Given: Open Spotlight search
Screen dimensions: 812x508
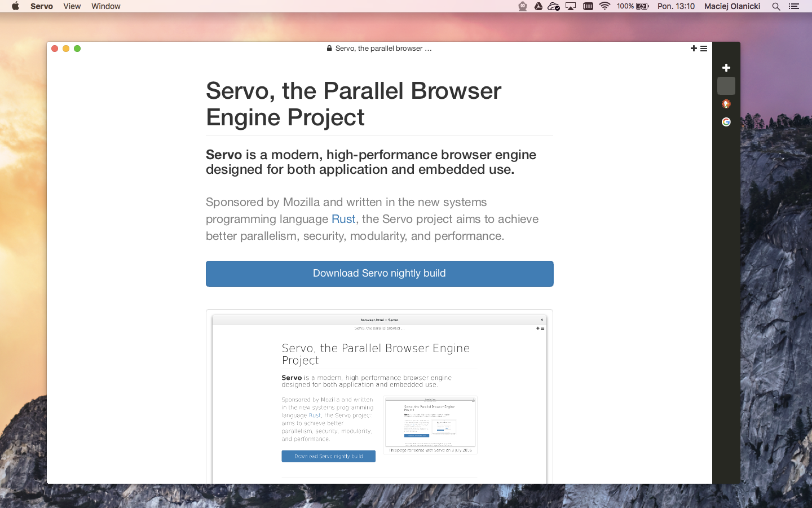Looking at the screenshot, I should coord(776,6).
